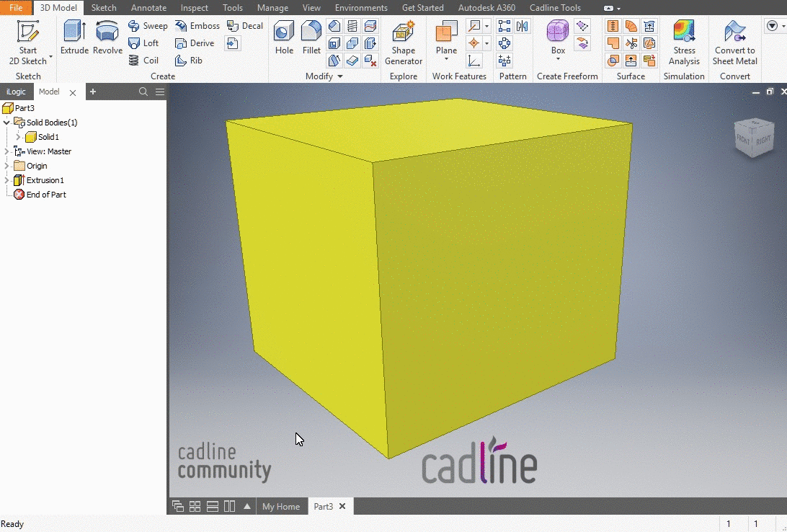Select the Emboss tool
Screen dimensions: 787x532
[x=197, y=26]
